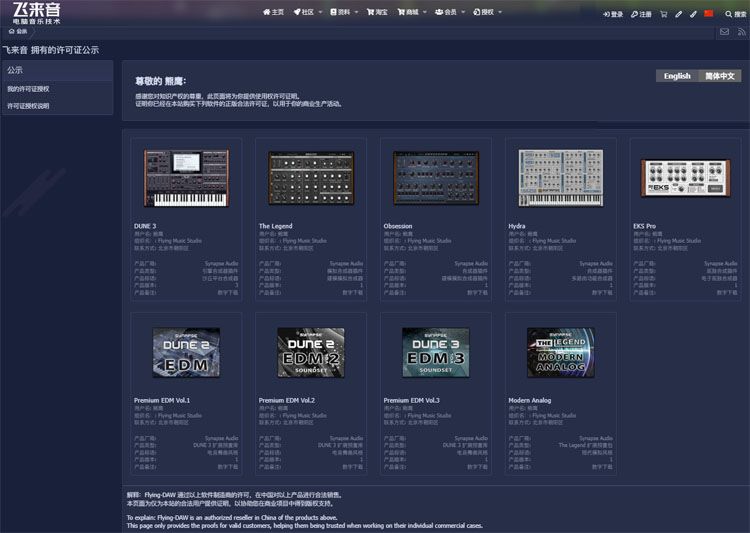This screenshot has width=750, height=533.
Task: Expand the 资料 dropdown arrow
Action: pos(356,12)
